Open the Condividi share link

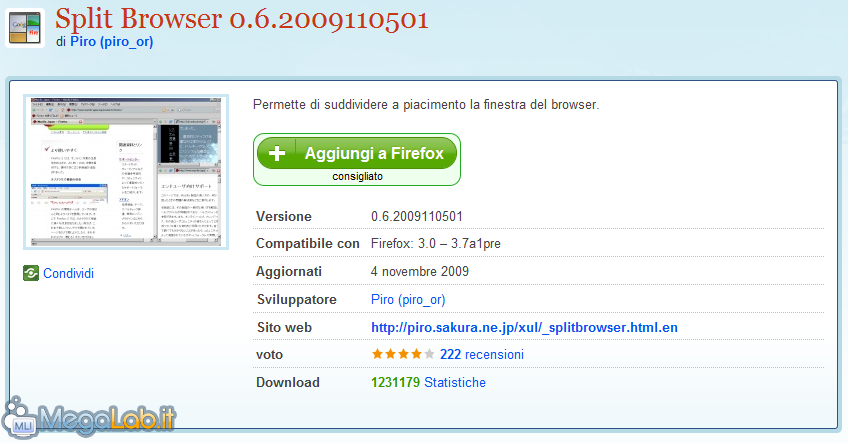click(68, 274)
